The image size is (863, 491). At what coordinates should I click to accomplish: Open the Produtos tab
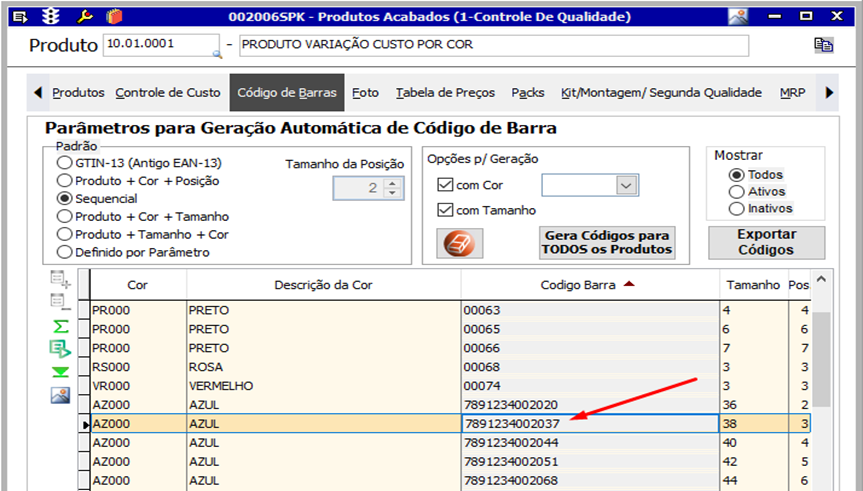(78, 92)
